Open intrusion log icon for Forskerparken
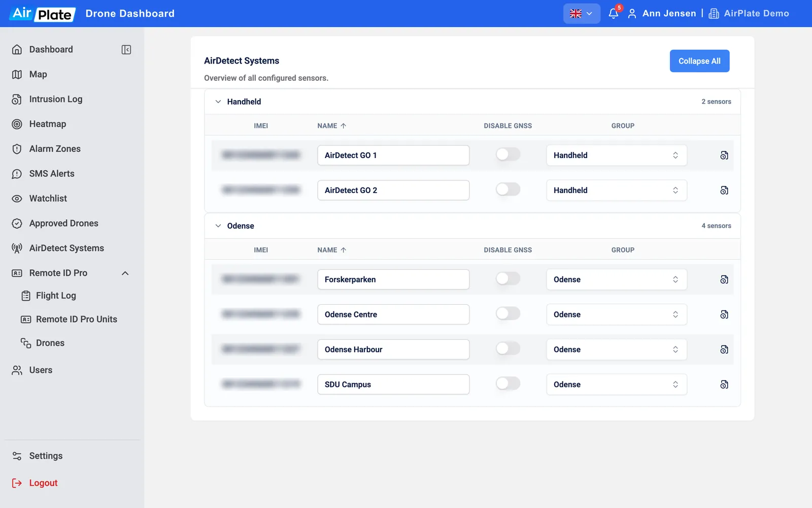 pyautogui.click(x=724, y=280)
